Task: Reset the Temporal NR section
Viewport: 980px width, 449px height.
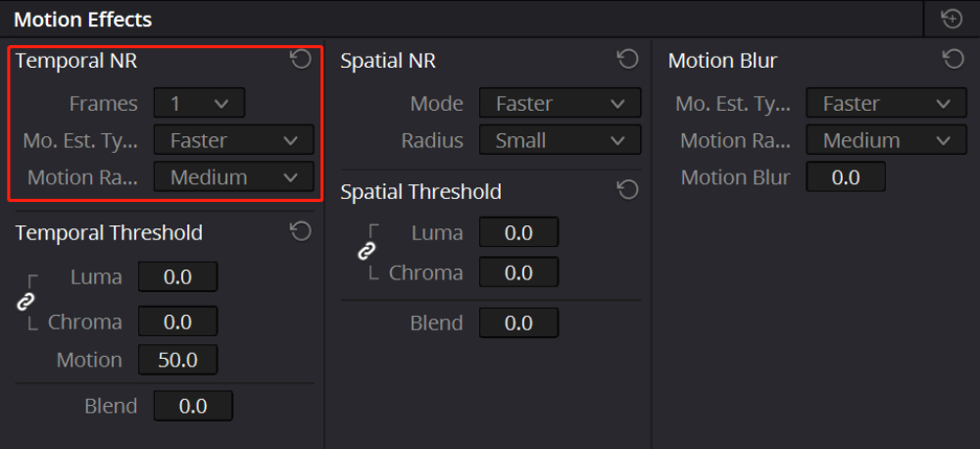Action: click(x=301, y=60)
